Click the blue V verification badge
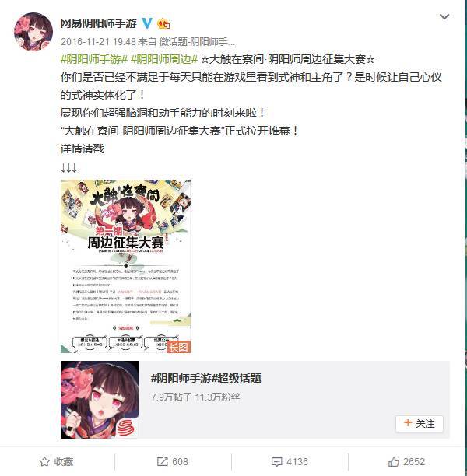Screen dimensions: 467x476 (147, 23)
